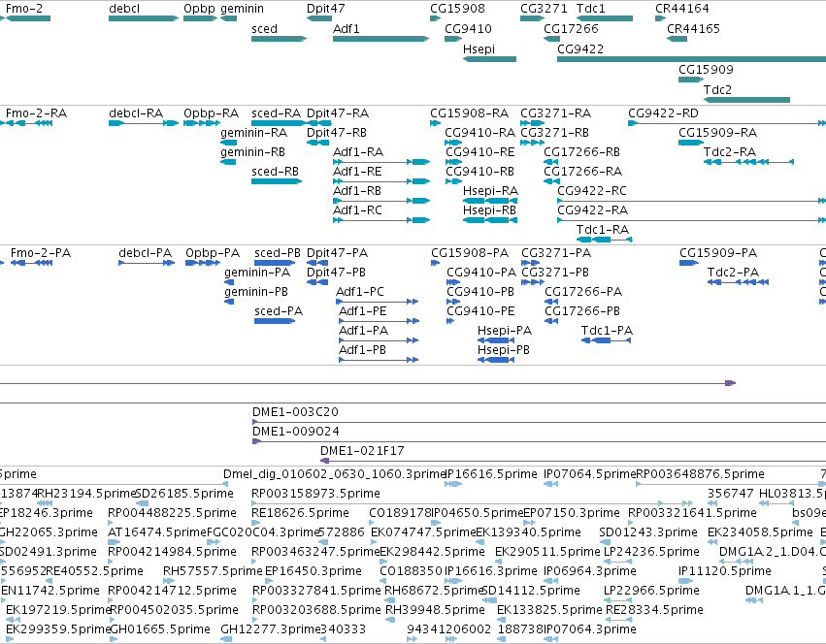Select the debcl-PA protein feature
The height and width of the screenshot is (644, 826).
click(147, 263)
